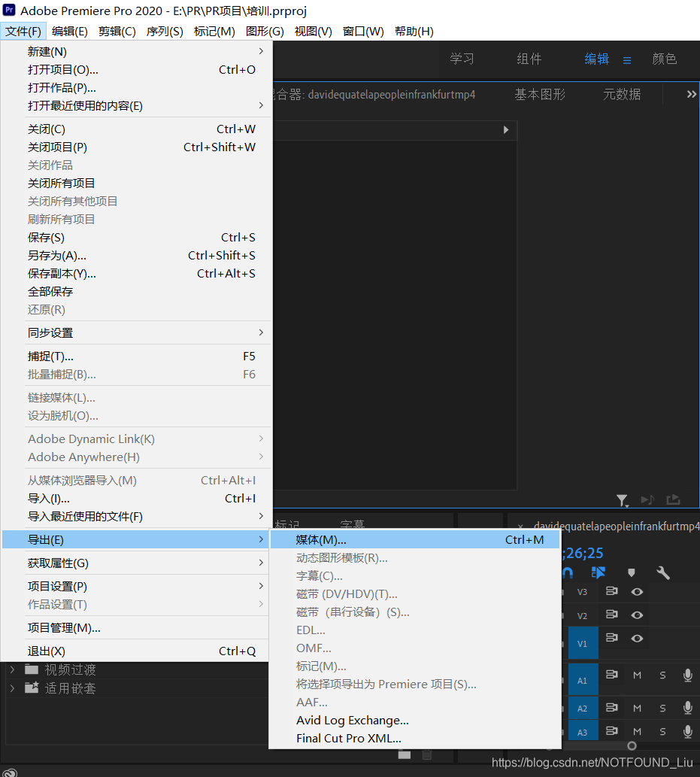Enable voice-over record on track A1

point(688,675)
